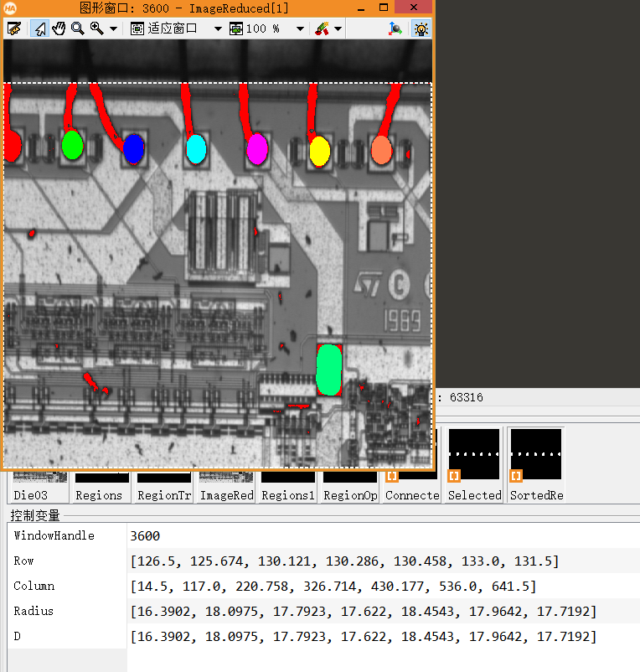Image resolution: width=640 pixels, height=672 pixels.
Task: Select the Regions iconic variable
Action: point(99,495)
